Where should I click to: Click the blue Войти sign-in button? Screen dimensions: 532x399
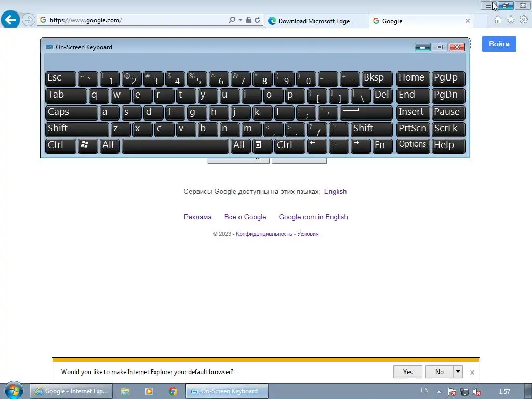click(x=499, y=44)
